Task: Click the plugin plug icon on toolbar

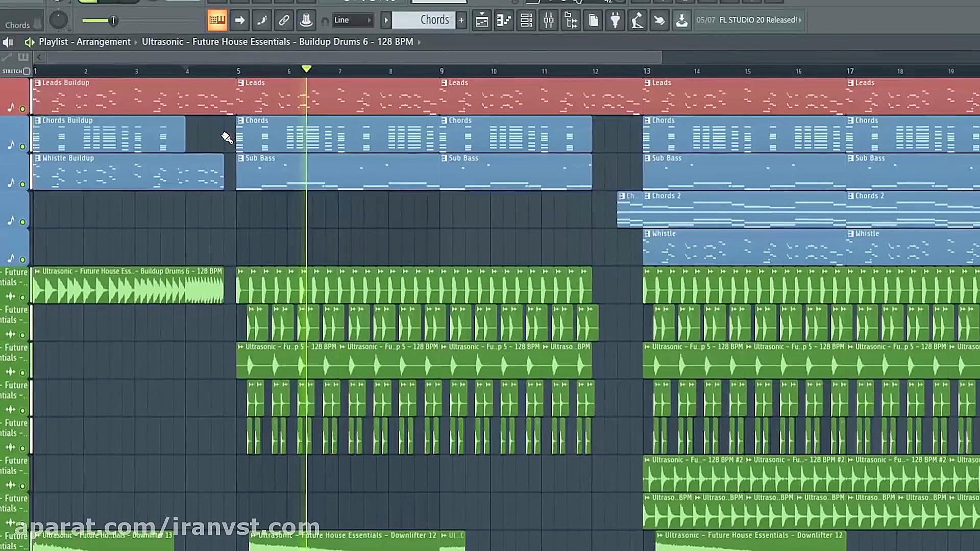Action: [x=615, y=20]
